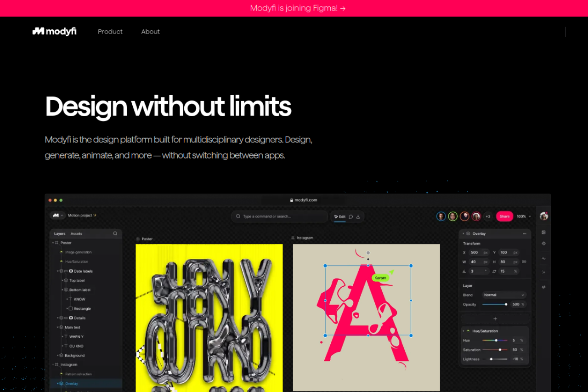Show the +3 additional collaborators
The height and width of the screenshot is (392, 588).
(488, 216)
